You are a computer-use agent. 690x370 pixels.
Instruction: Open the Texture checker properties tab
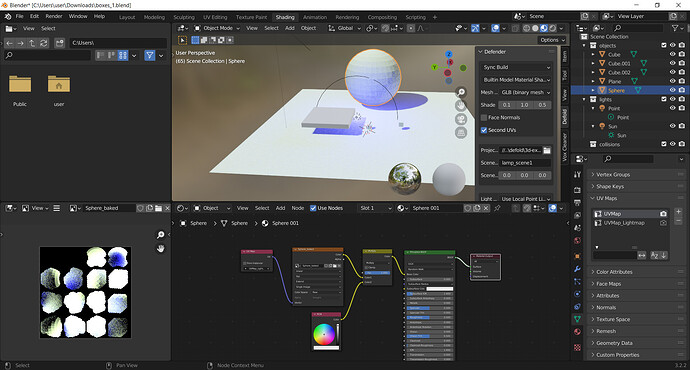(x=577, y=348)
